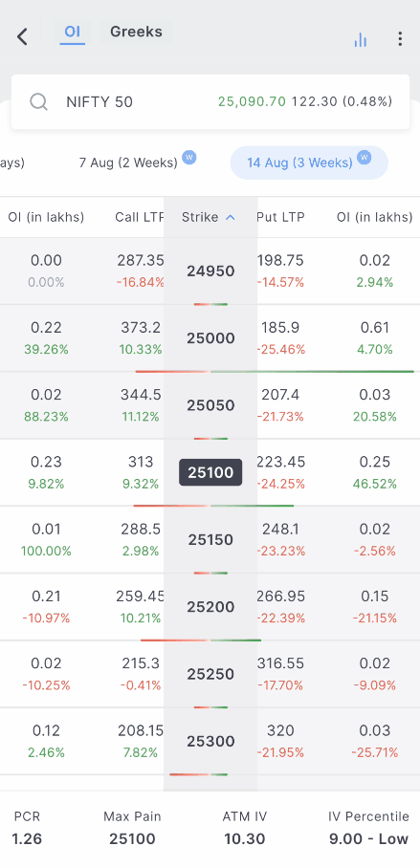Click the OI bar under the 25000 strike

click(x=275, y=372)
